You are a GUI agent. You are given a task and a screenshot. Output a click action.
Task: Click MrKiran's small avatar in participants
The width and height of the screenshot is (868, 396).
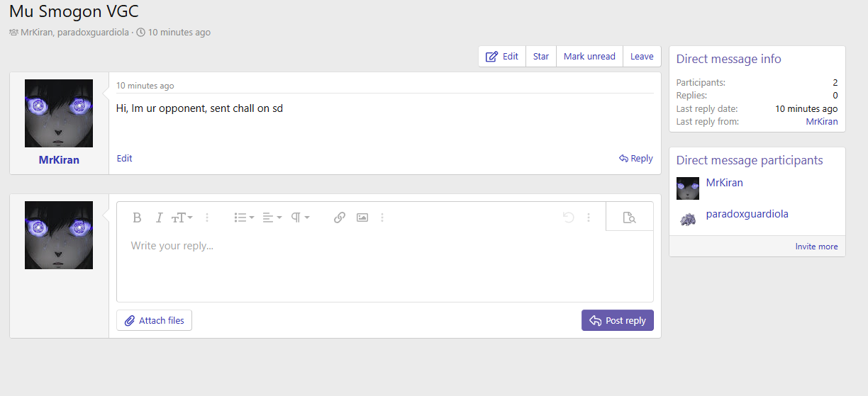tap(688, 188)
